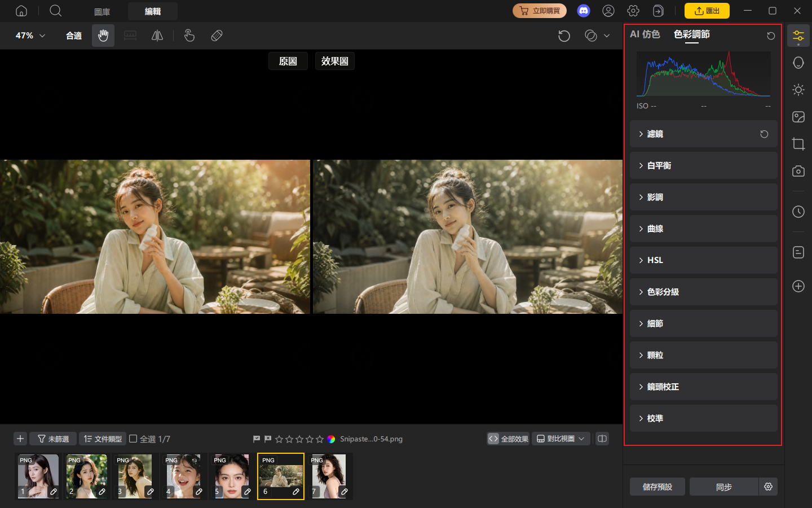Click the 同步 sync button
The width and height of the screenshot is (812, 508).
(x=724, y=487)
